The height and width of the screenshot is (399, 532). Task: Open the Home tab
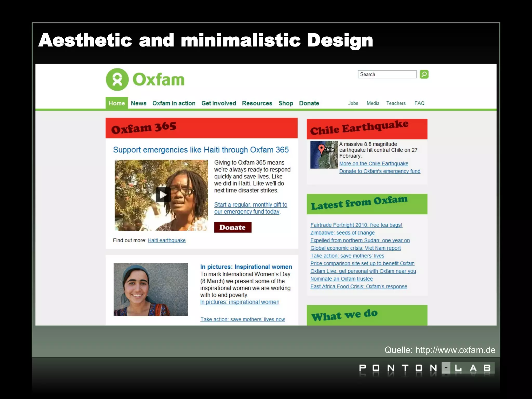tap(117, 103)
